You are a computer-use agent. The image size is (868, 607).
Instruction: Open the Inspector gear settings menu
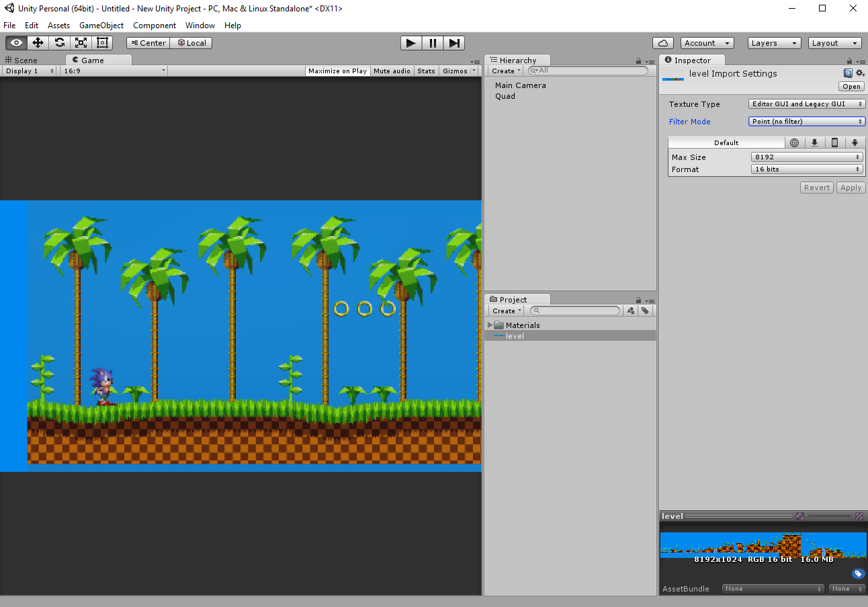tap(860, 73)
